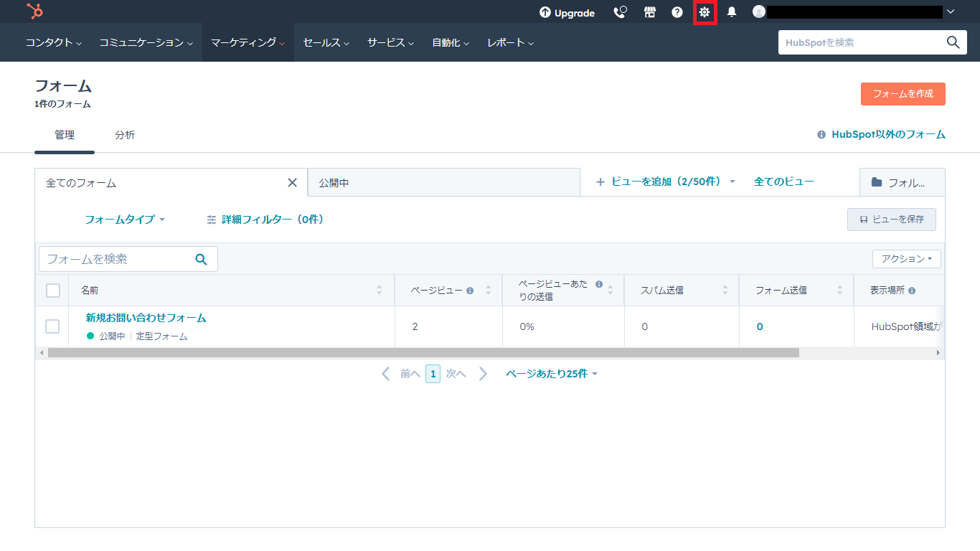Screen dimensions: 980x551
Task: Switch to the 分析 tab
Action: click(x=125, y=134)
